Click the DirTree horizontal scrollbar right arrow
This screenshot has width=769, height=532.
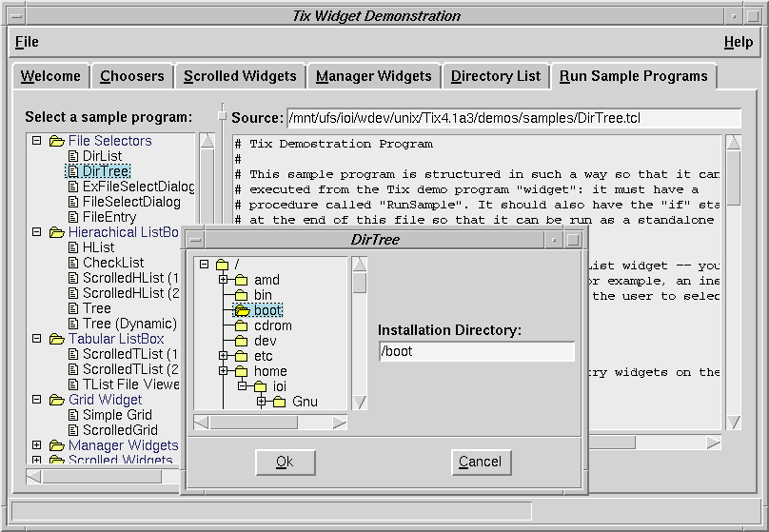point(340,423)
